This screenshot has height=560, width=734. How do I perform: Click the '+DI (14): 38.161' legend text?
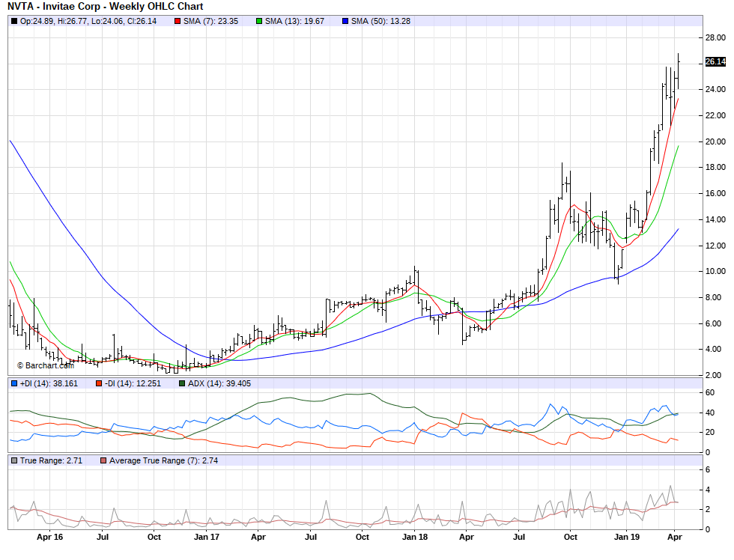(x=49, y=383)
